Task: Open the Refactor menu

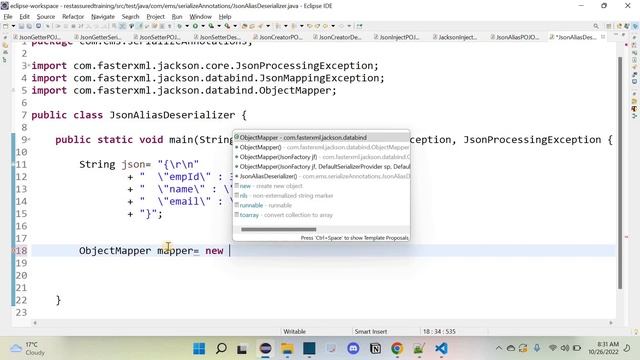Action: [73, 17]
